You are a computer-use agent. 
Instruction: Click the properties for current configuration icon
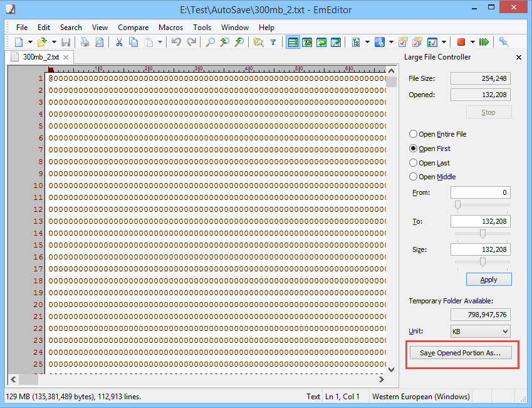pyautogui.click(x=403, y=42)
